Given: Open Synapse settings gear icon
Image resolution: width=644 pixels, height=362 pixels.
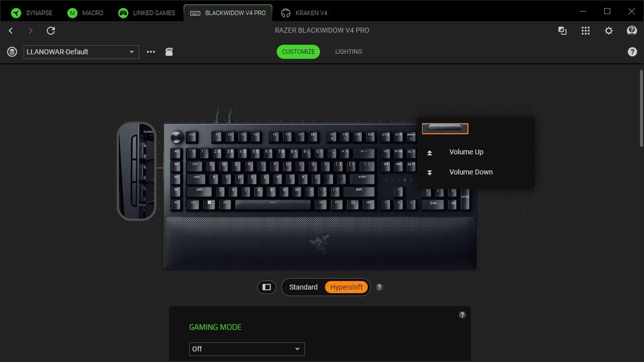Looking at the screenshot, I should click(x=609, y=31).
